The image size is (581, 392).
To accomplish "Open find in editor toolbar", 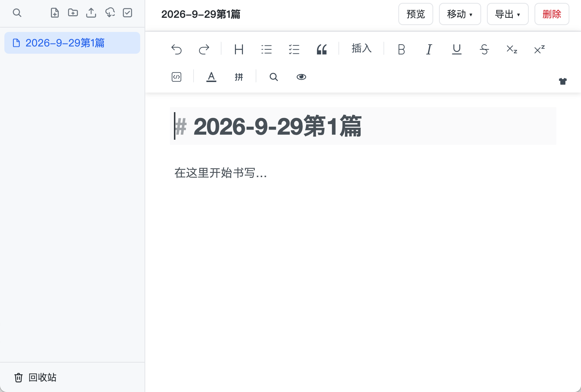I will (274, 77).
